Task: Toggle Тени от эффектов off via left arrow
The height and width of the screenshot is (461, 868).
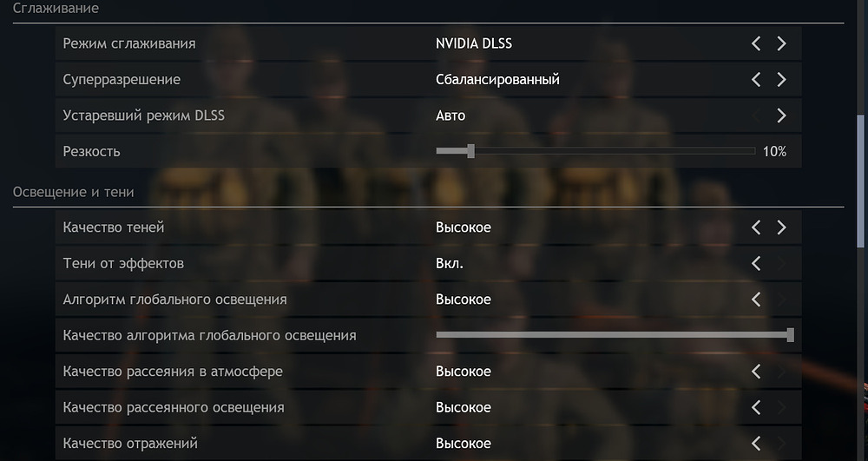Action: coord(756,263)
